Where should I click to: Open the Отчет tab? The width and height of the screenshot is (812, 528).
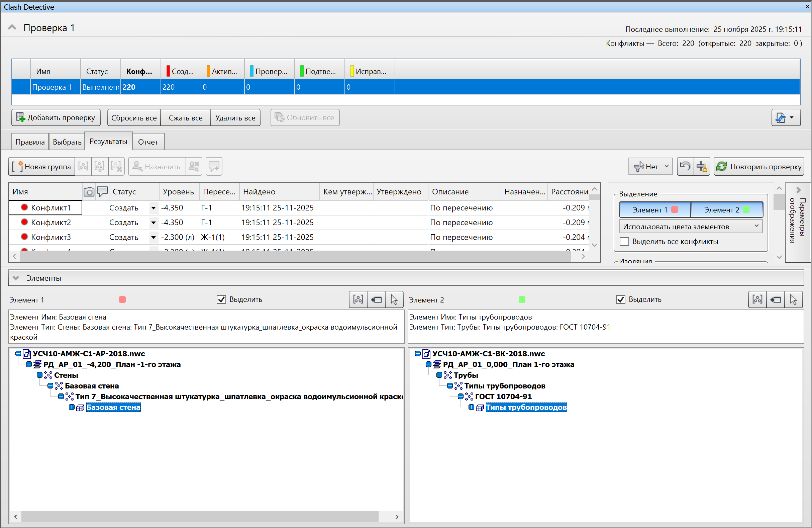pos(148,141)
